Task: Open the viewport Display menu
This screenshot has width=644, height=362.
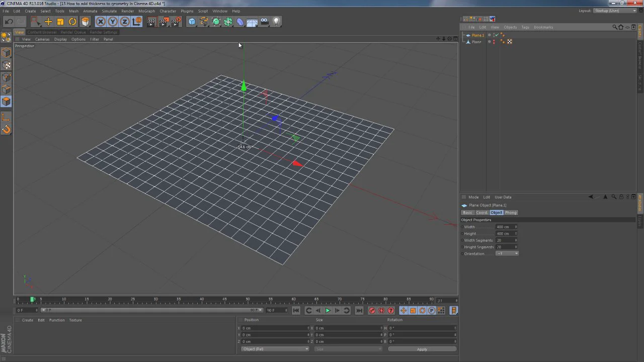Action: (60, 39)
